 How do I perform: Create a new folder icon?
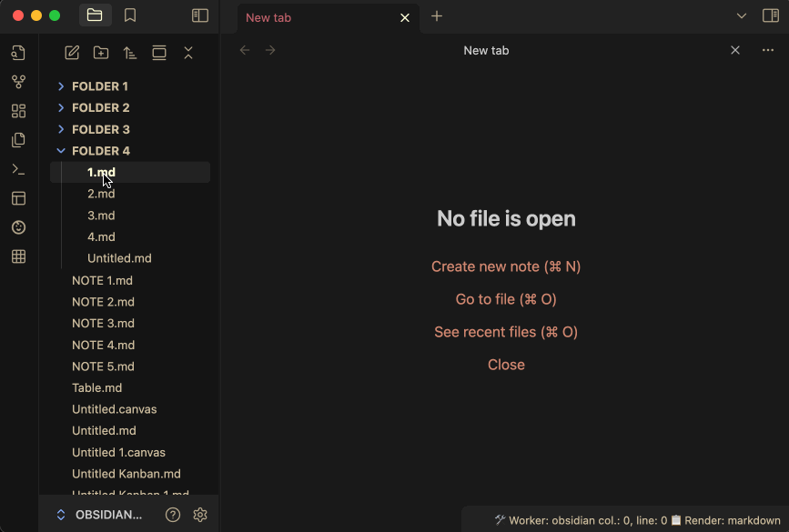click(x=101, y=53)
